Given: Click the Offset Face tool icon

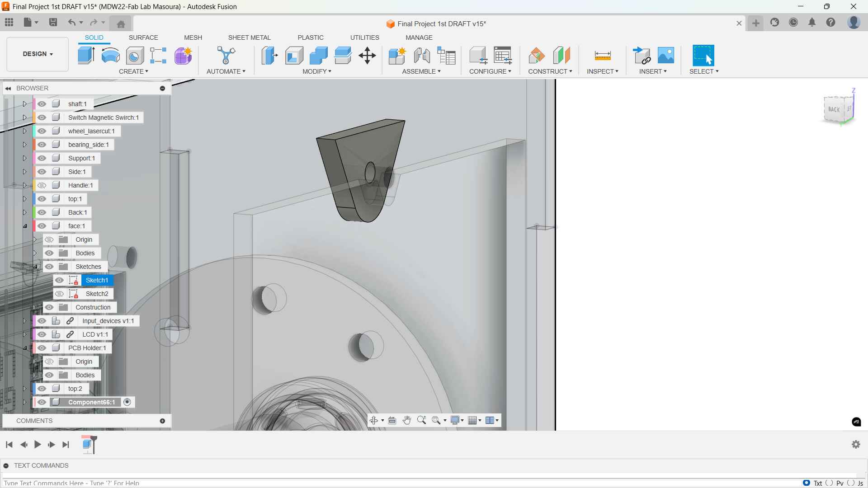Looking at the screenshot, I should click(x=343, y=56).
